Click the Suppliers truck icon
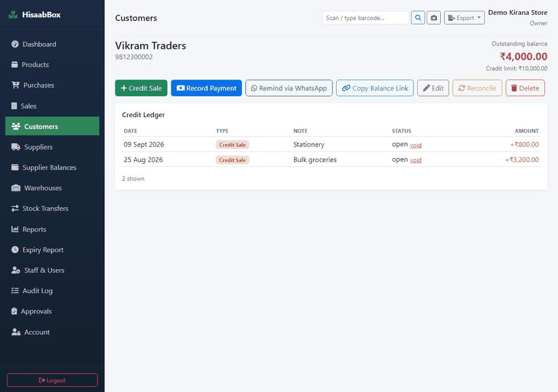Viewport: 558px width, 392px height. pyautogui.click(x=15, y=146)
